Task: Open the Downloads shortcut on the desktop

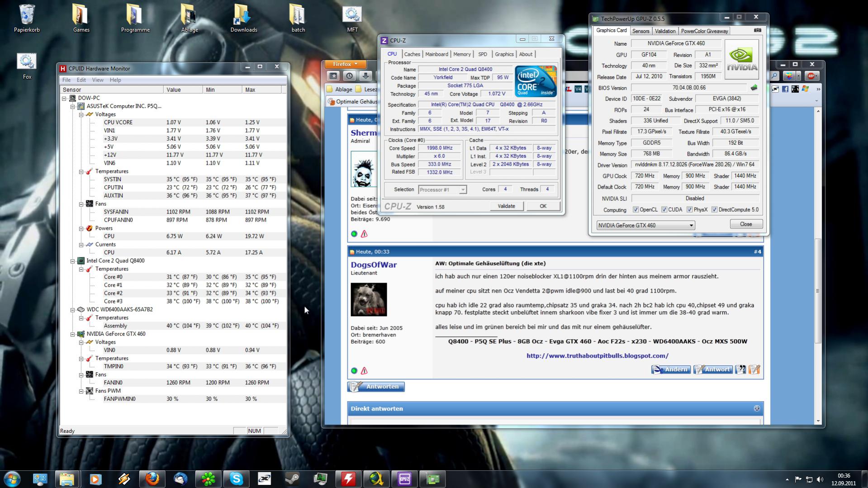Action: pyautogui.click(x=244, y=18)
